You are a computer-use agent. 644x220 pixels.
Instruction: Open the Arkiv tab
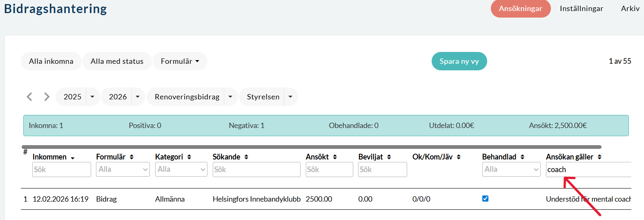pyautogui.click(x=630, y=9)
